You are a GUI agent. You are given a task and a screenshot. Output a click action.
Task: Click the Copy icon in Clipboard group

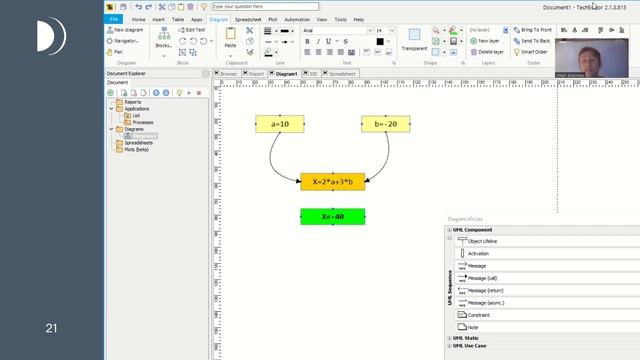coord(249,41)
